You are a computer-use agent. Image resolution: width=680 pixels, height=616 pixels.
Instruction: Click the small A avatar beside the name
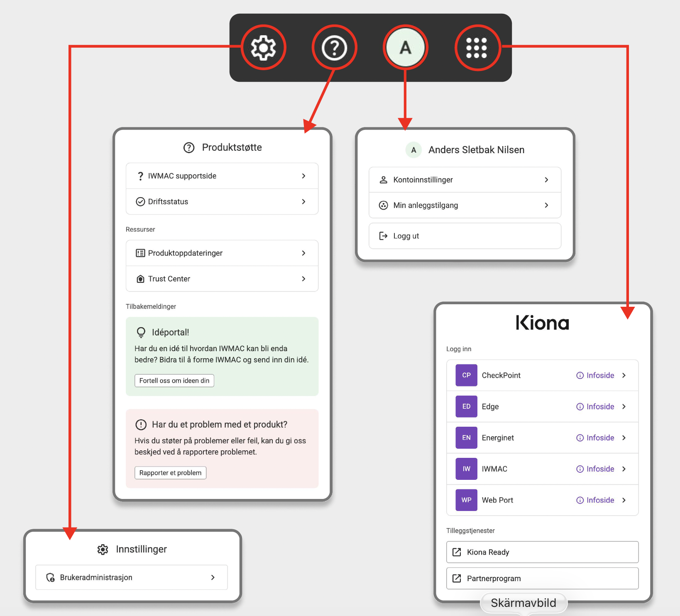413,150
